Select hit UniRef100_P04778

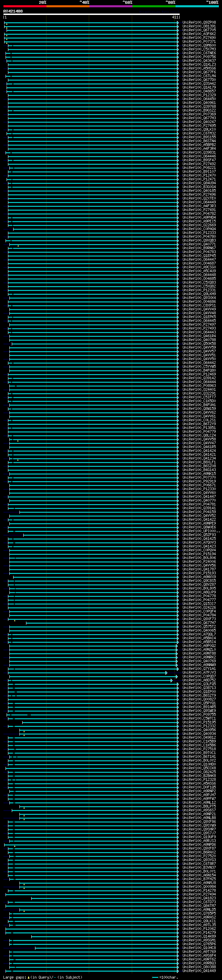point(199,596)
